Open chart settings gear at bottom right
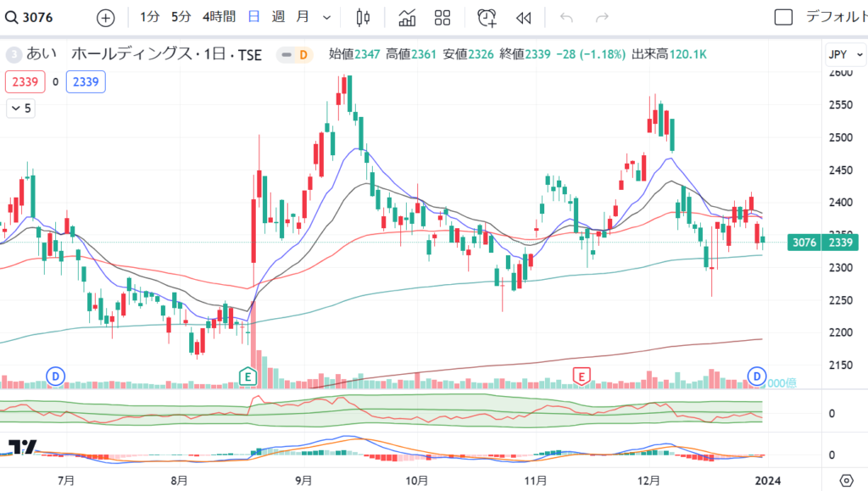868x491 pixels. 845,479
